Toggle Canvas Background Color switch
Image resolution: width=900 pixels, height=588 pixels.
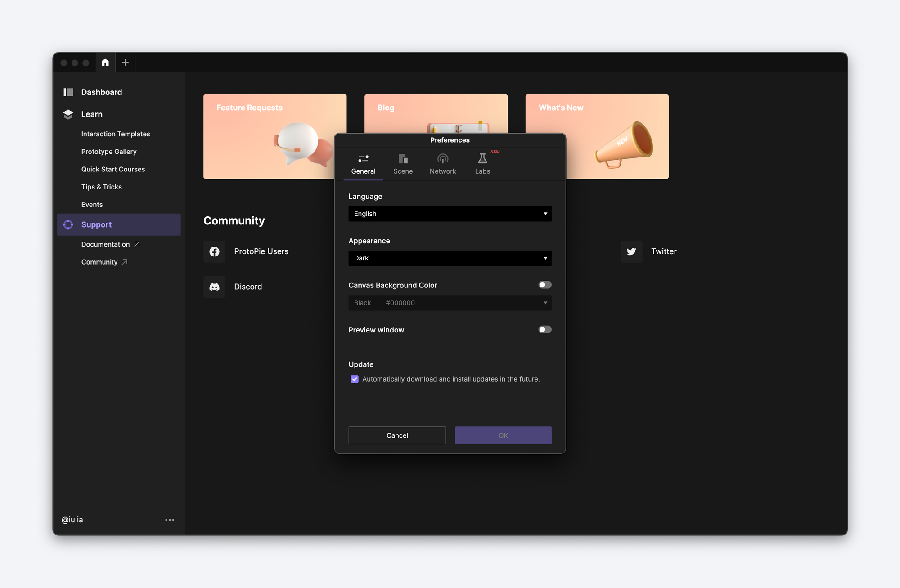(x=544, y=285)
